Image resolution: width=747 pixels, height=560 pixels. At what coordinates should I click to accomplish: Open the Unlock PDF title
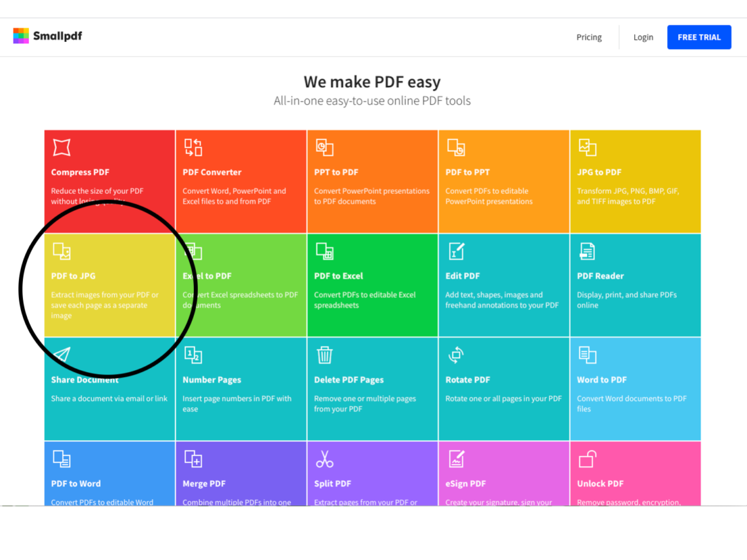(x=600, y=484)
